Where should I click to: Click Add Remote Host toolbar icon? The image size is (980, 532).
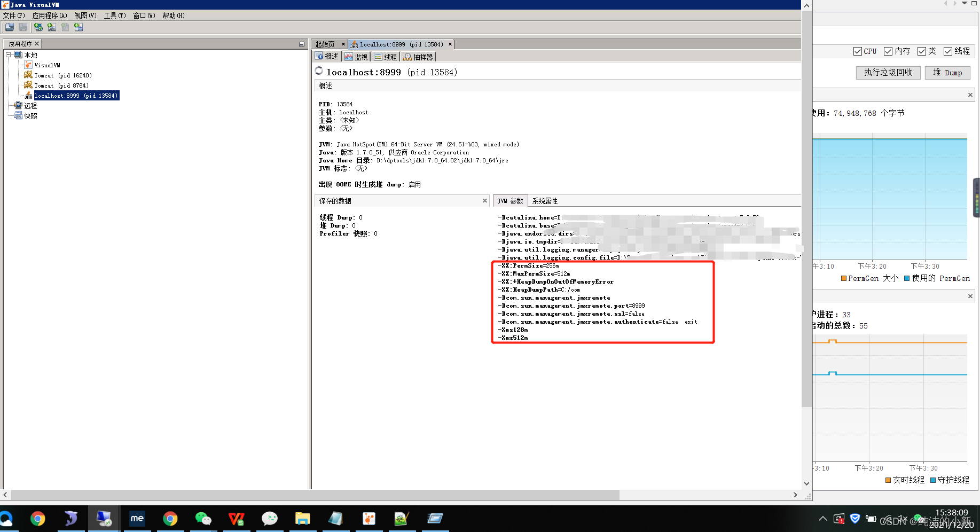(38, 27)
